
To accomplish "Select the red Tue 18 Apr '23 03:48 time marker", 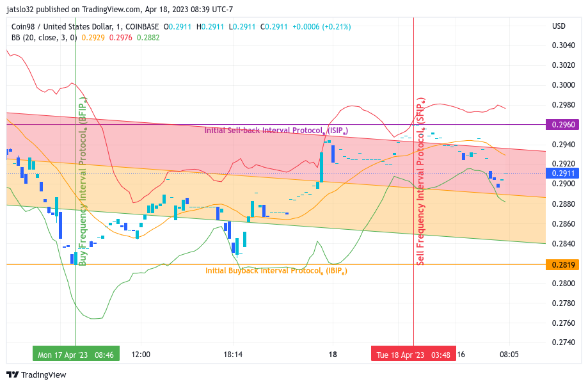I will point(413,355).
